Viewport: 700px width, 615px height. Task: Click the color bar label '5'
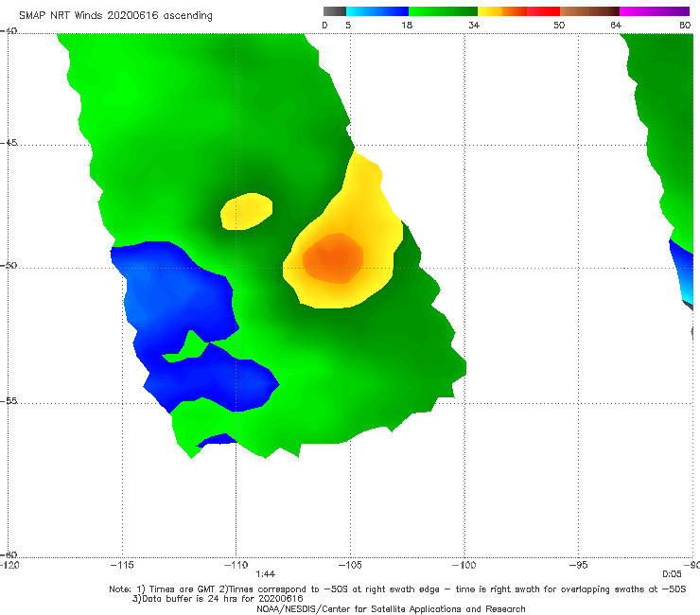click(348, 25)
